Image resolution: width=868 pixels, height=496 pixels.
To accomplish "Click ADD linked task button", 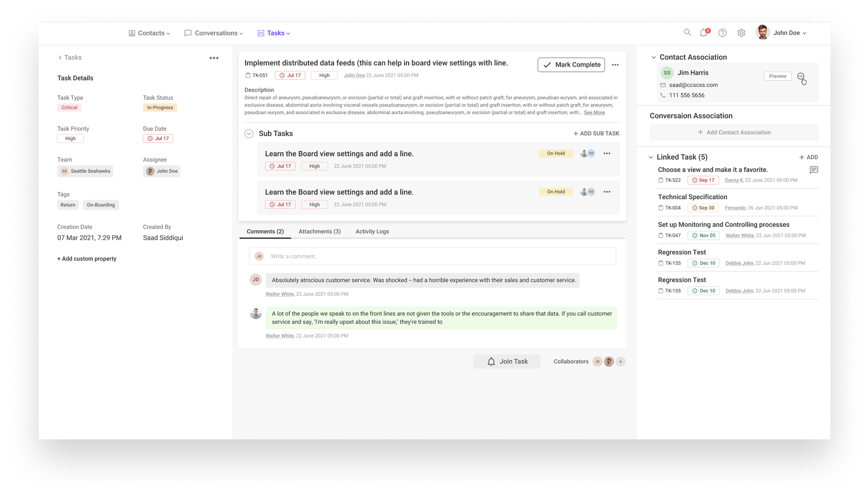I will click(x=808, y=157).
